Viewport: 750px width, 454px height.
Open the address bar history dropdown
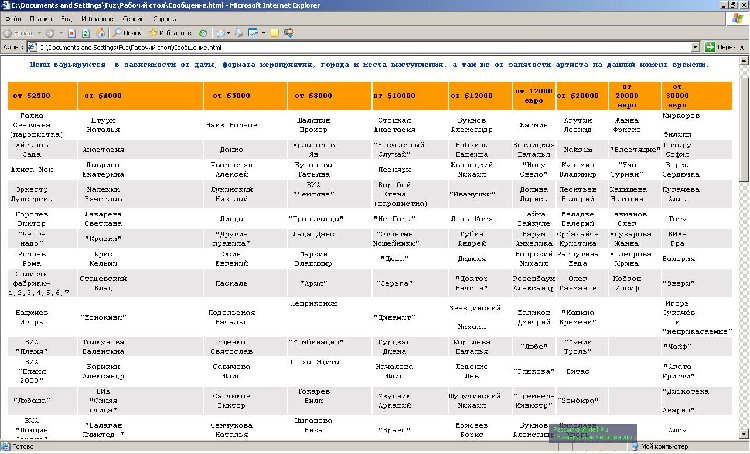click(x=695, y=47)
